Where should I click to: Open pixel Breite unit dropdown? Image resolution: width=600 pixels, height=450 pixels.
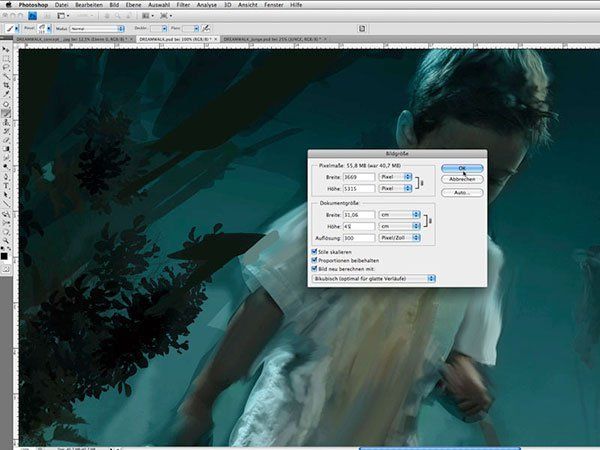click(395, 177)
